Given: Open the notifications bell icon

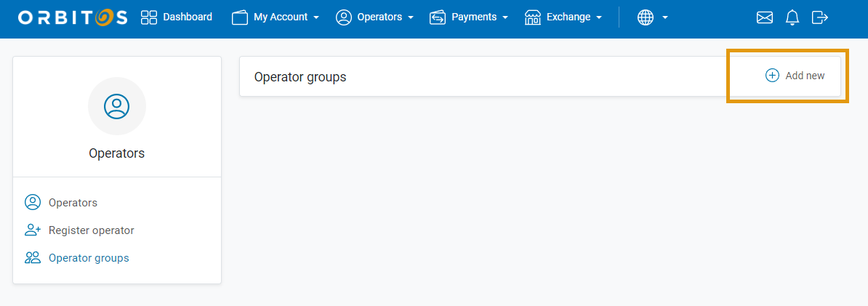Looking at the screenshot, I should click(792, 17).
